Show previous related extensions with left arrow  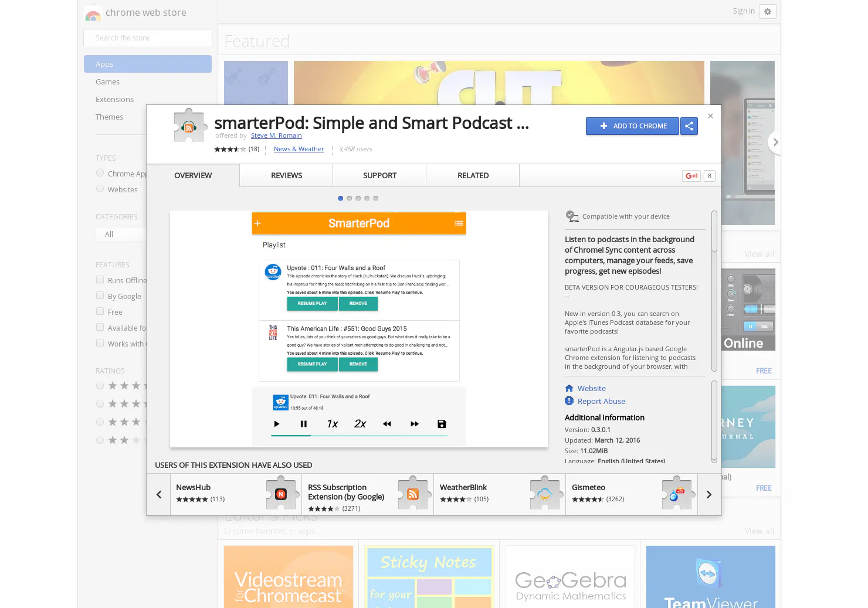click(x=158, y=494)
